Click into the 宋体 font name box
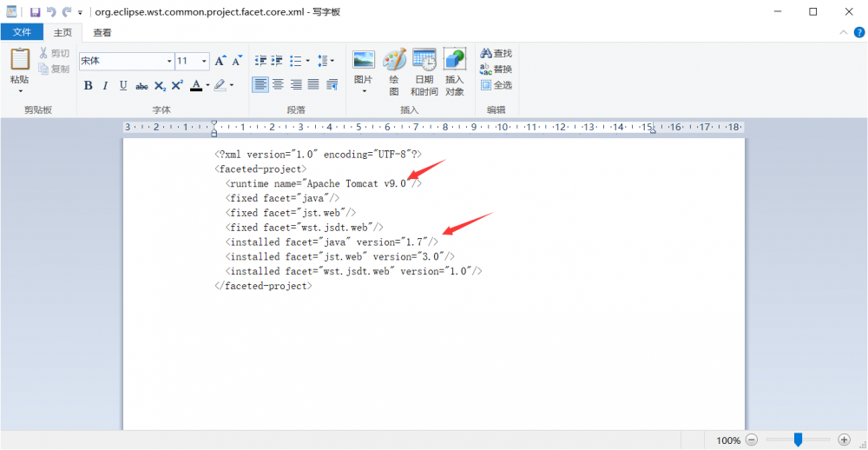The width and height of the screenshot is (868, 450). [122, 61]
